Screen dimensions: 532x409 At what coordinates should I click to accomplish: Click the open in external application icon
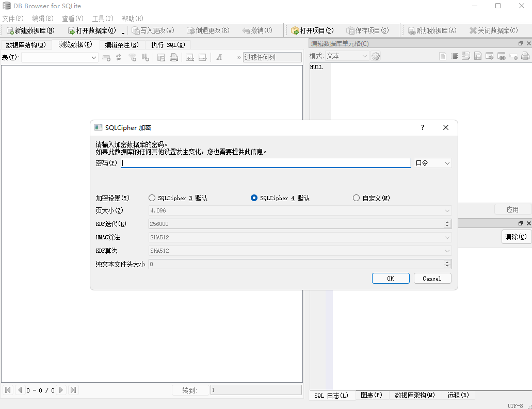[490, 56]
